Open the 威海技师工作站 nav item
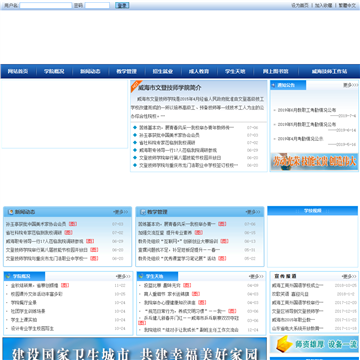 click(329, 71)
